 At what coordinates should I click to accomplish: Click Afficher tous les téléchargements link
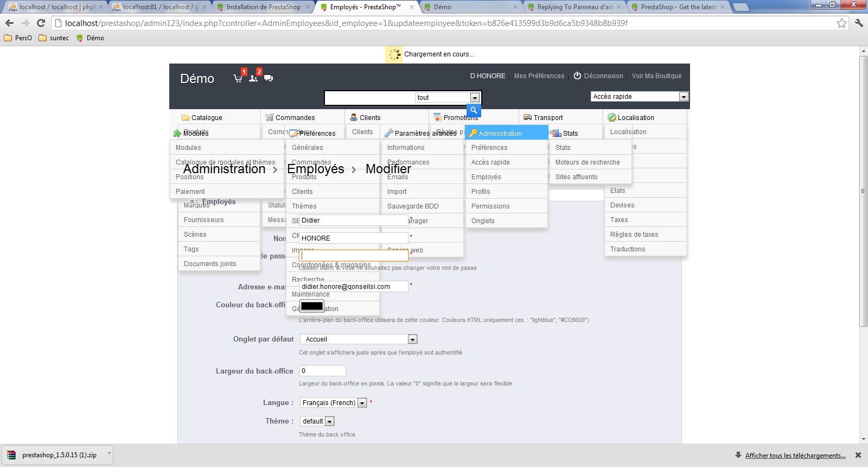pyautogui.click(x=795, y=456)
